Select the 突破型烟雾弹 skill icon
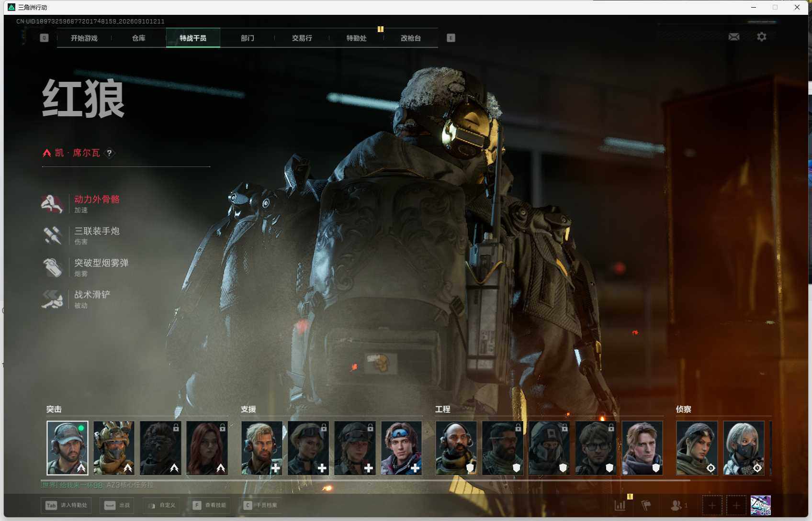812x521 pixels. point(52,267)
